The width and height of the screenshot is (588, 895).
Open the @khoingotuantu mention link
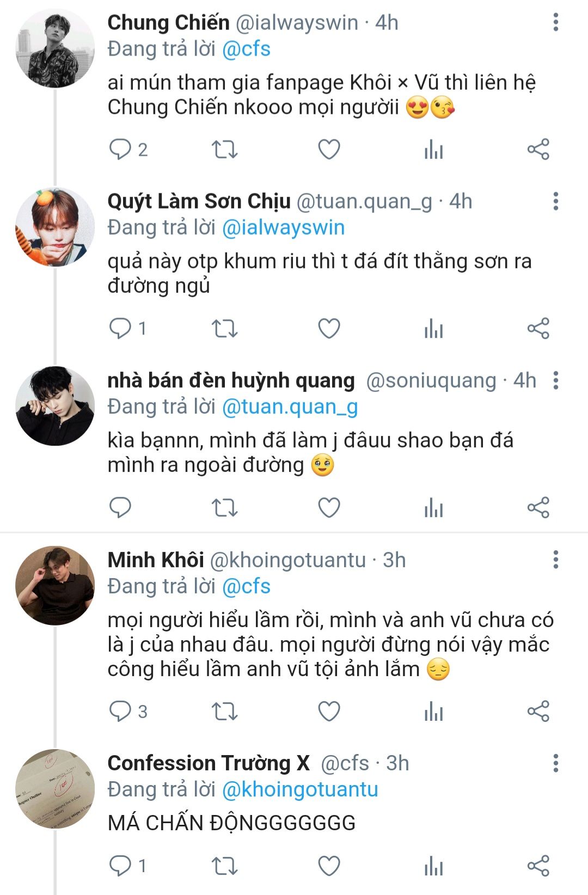[300, 789]
